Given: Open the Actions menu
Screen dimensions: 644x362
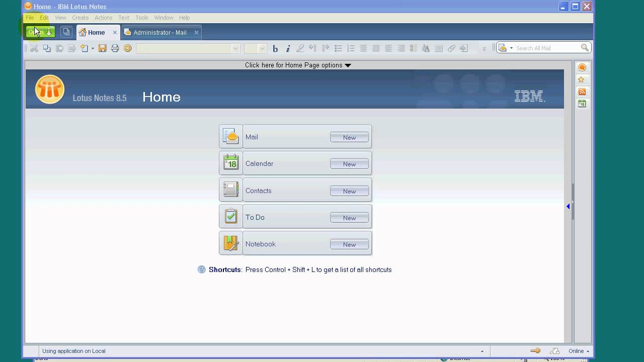Looking at the screenshot, I should pos(103,18).
